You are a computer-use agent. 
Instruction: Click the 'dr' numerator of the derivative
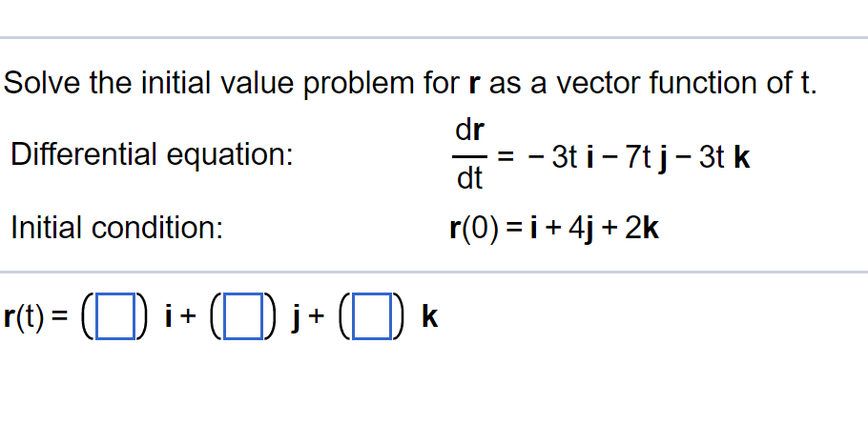point(467,131)
